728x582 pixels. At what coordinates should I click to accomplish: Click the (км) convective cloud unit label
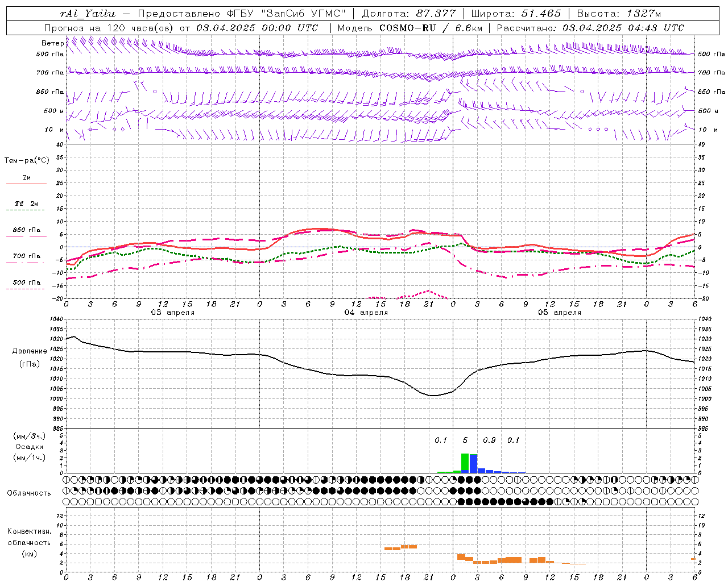point(29,554)
